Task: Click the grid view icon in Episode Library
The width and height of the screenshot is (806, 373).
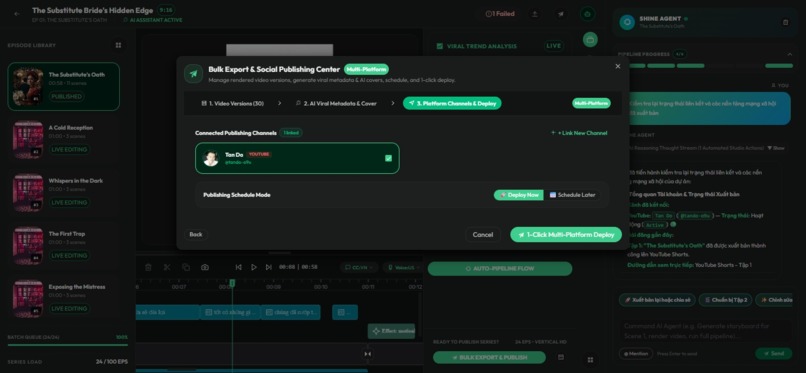Action: 118,45
